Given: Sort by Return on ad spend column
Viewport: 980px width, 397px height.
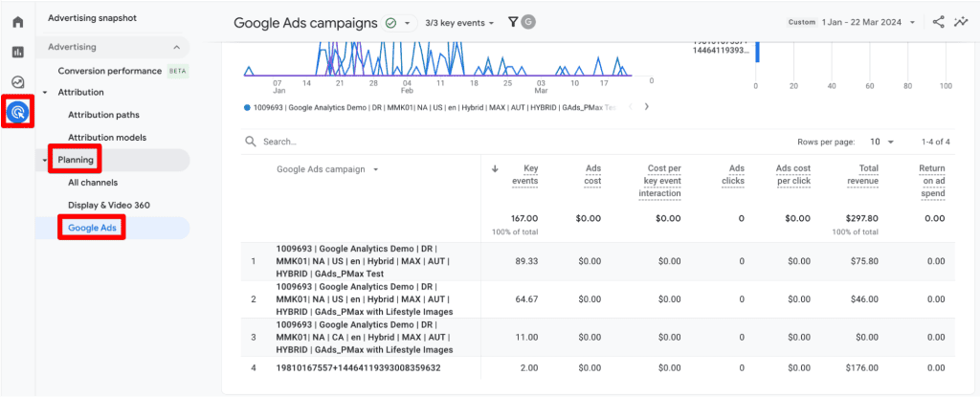Looking at the screenshot, I should [x=931, y=182].
